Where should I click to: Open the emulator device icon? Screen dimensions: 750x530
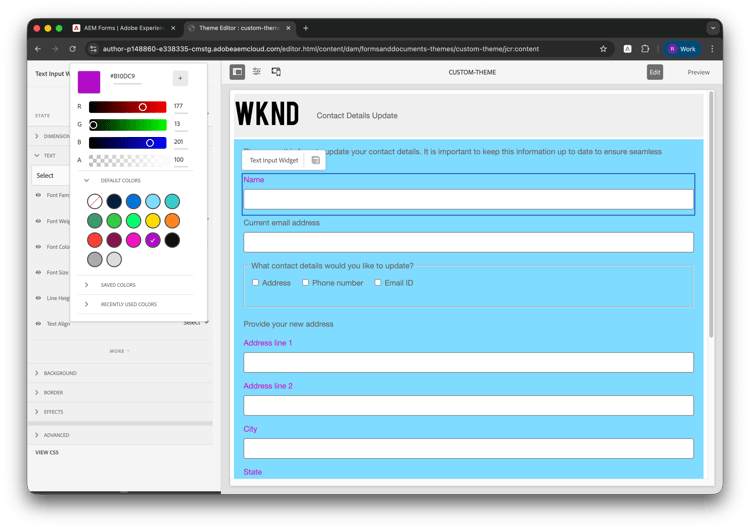(276, 72)
